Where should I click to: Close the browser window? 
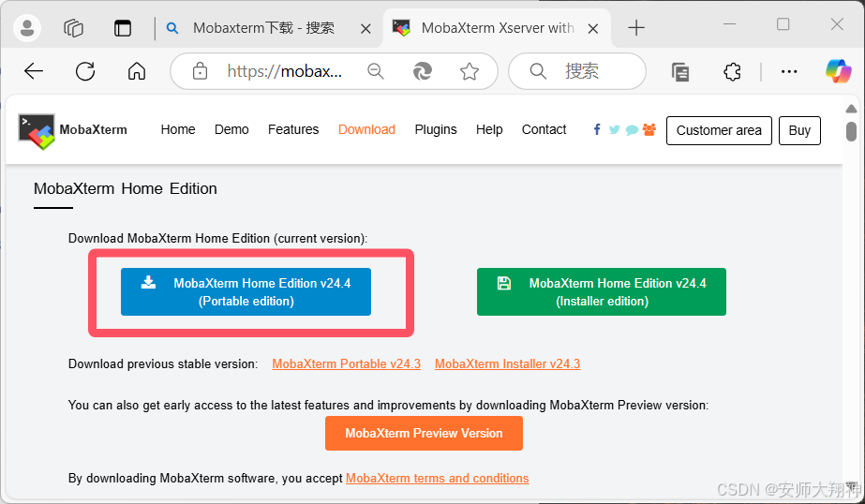coord(837,24)
